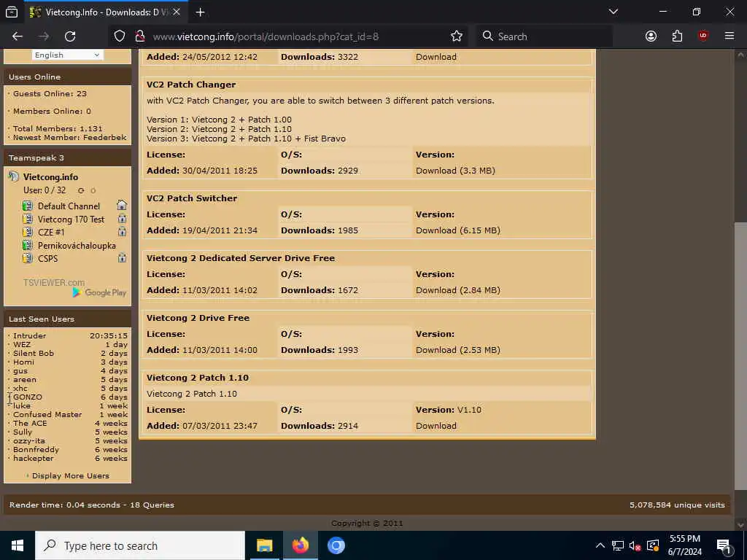Open the English language dropdown
The height and width of the screenshot is (560, 747).
pos(67,55)
